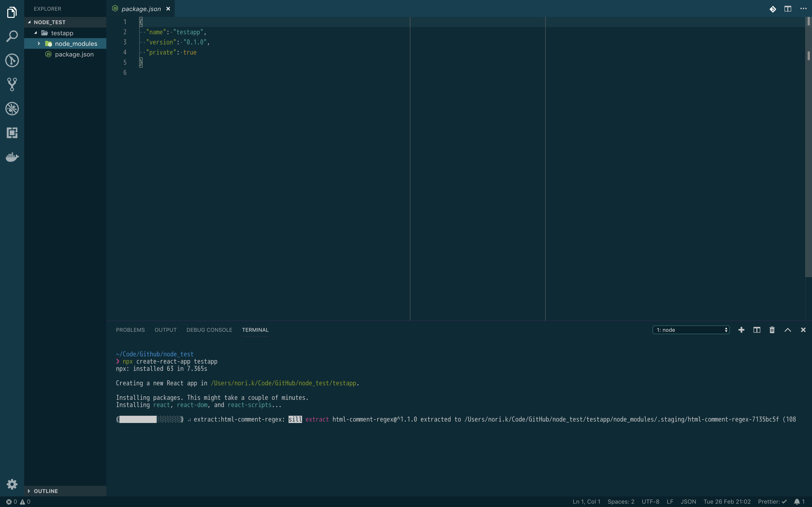
Task: Open the terminal selector '1: node' dropdown
Action: [691, 330]
